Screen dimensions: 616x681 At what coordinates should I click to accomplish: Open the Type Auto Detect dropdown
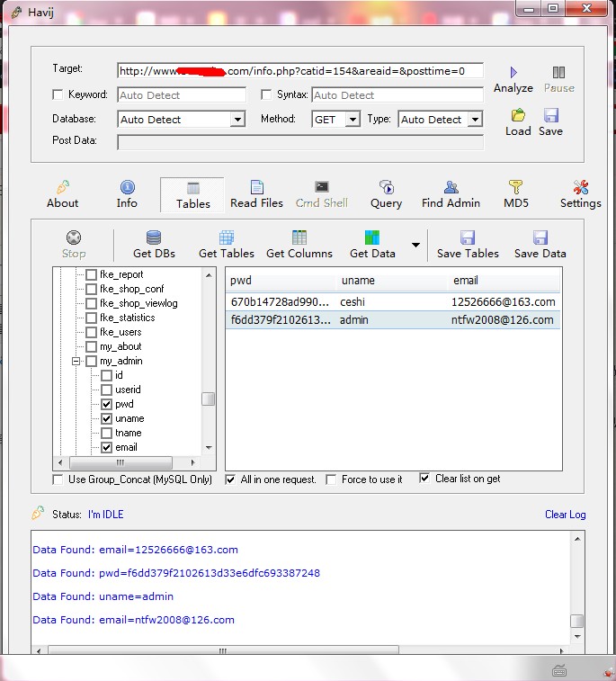tap(476, 119)
